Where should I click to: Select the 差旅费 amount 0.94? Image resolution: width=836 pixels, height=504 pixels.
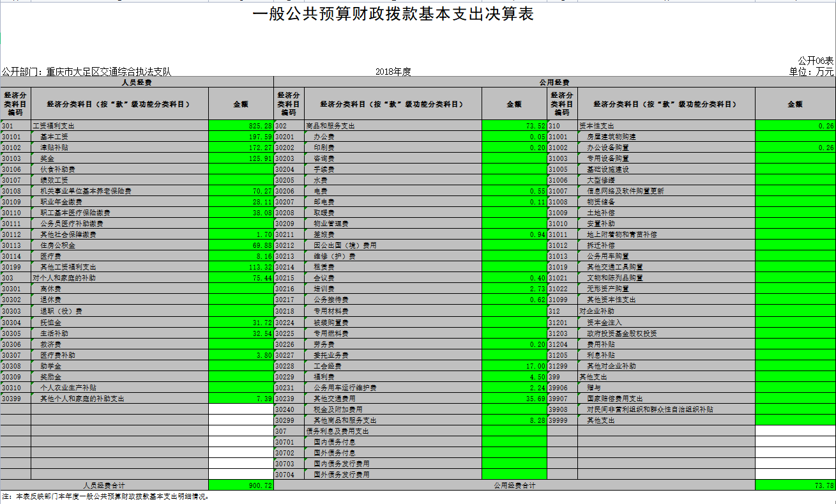point(514,234)
